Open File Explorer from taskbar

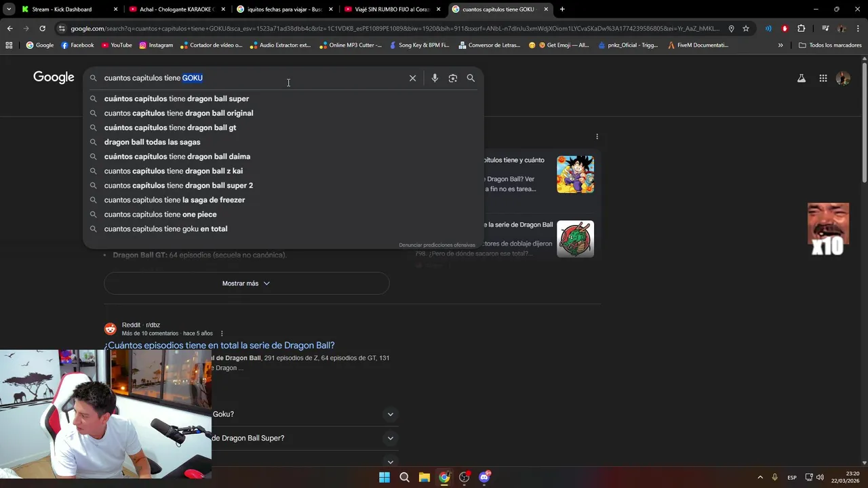tap(424, 477)
